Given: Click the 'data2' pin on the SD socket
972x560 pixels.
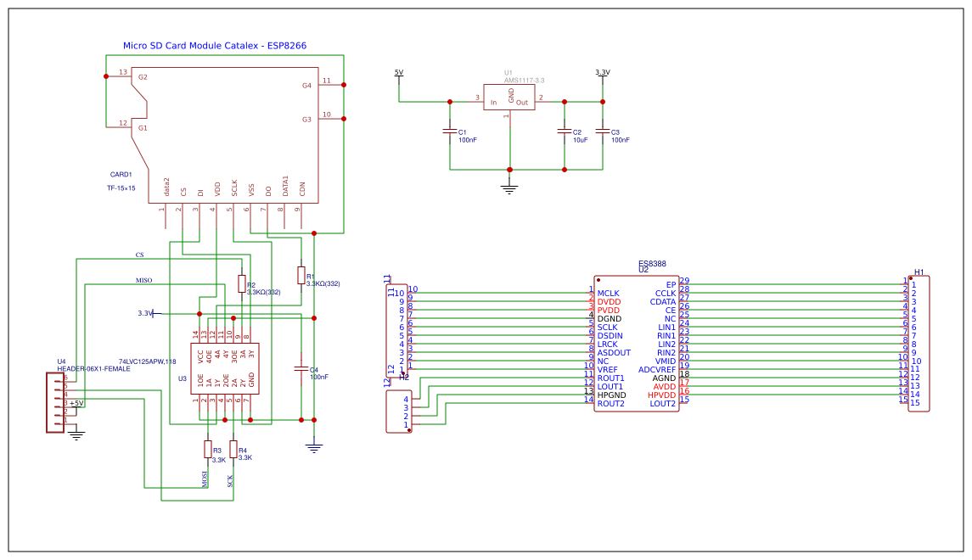Looking at the screenshot, I should click(x=166, y=187).
